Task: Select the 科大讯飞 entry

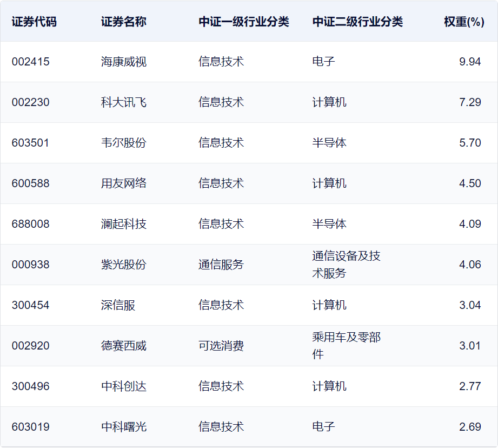Action: pos(123,102)
